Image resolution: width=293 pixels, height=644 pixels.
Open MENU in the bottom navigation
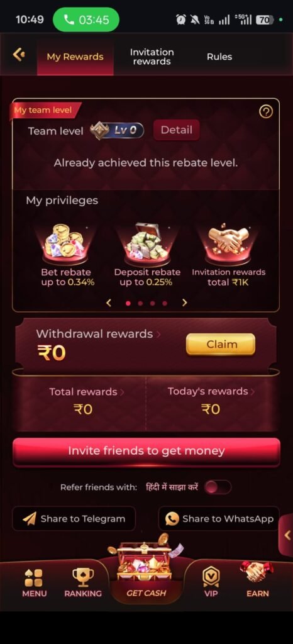pos(34,583)
